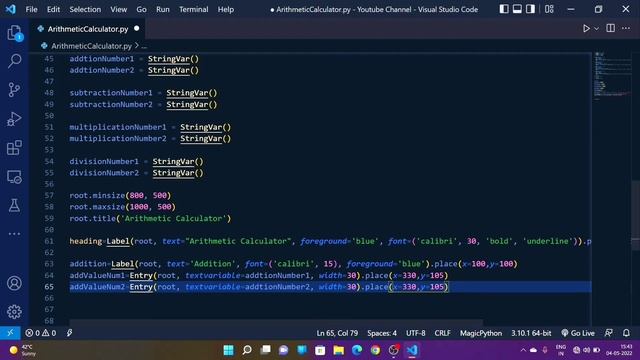Select Python interpreter 3.10.1 64-bit

tap(531, 333)
